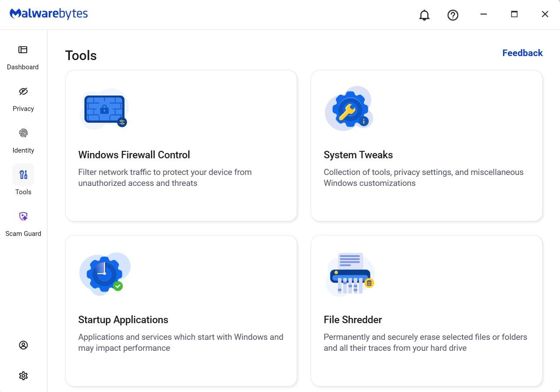
Task: Click 'Permanently and securely erase' description text
Action: click(x=425, y=342)
